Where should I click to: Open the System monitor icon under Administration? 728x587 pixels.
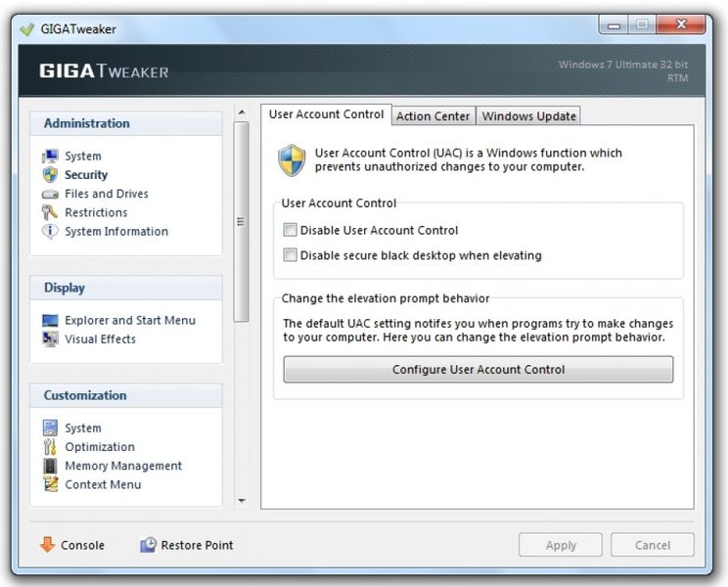coord(50,156)
